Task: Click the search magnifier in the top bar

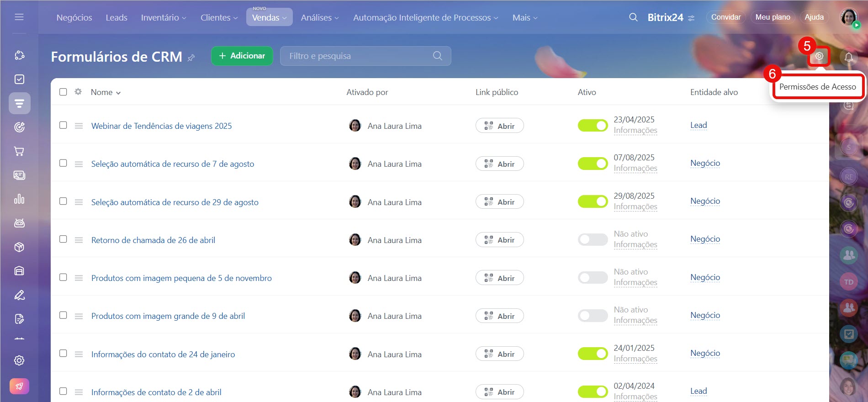Action: (x=633, y=17)
